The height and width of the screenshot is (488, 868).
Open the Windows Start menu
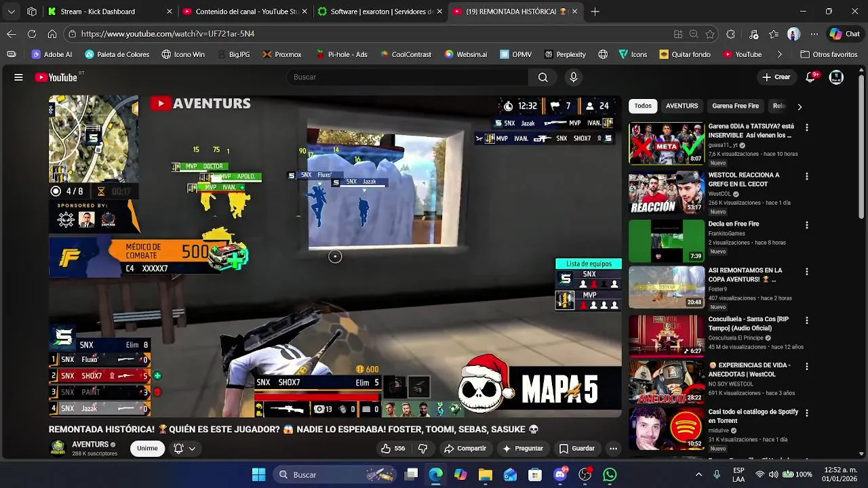point(258,474)
